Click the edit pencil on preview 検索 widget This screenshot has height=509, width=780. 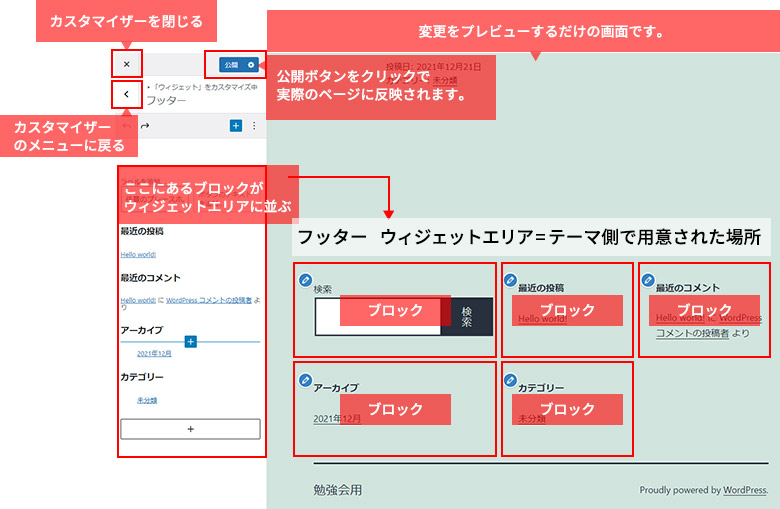(305, 280)
